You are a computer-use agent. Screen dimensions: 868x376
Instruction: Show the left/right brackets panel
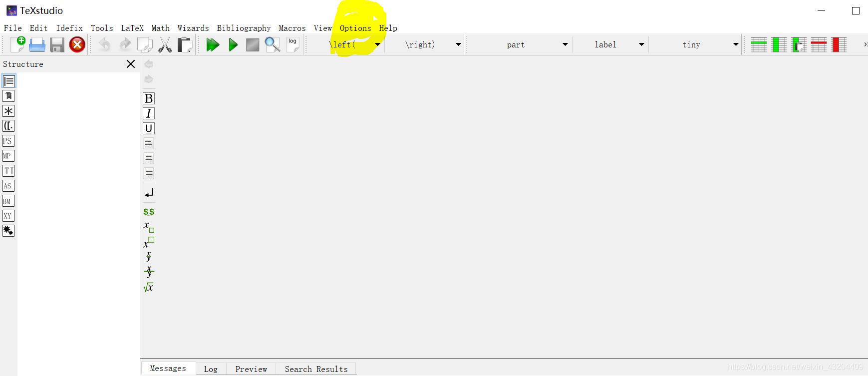pos(8,126)
